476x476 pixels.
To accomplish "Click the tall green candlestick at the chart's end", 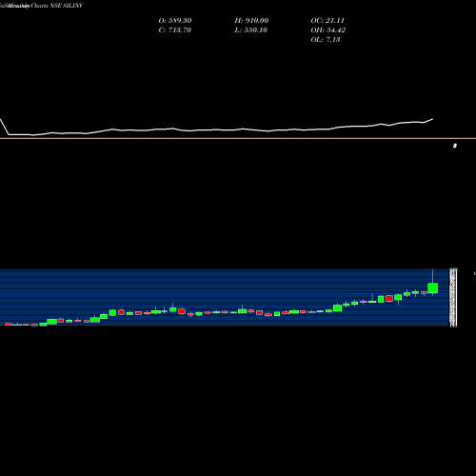I will 433,288.
